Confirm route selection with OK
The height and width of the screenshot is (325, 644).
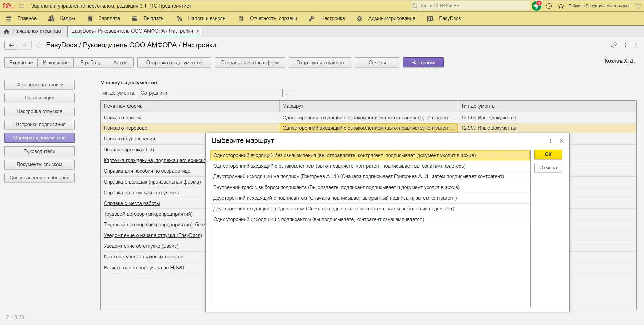[x=548, y=154]
